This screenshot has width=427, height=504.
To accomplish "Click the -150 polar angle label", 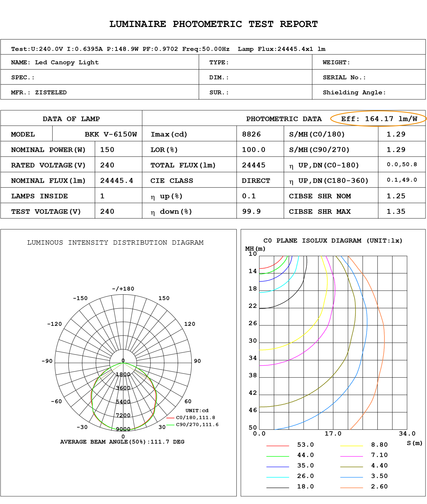I will [80, 298].
